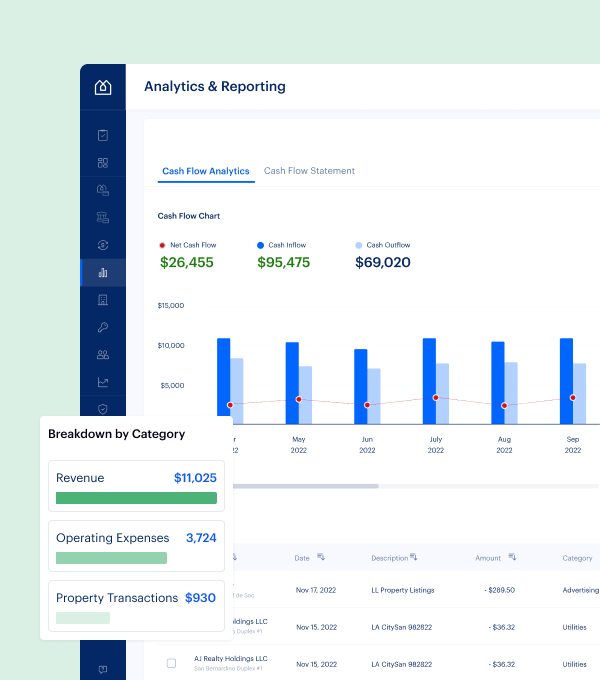The height and width of the screenshot is (680, 600).
Task: Click the $69,020 cash outflow value
Action: point(383,262)
